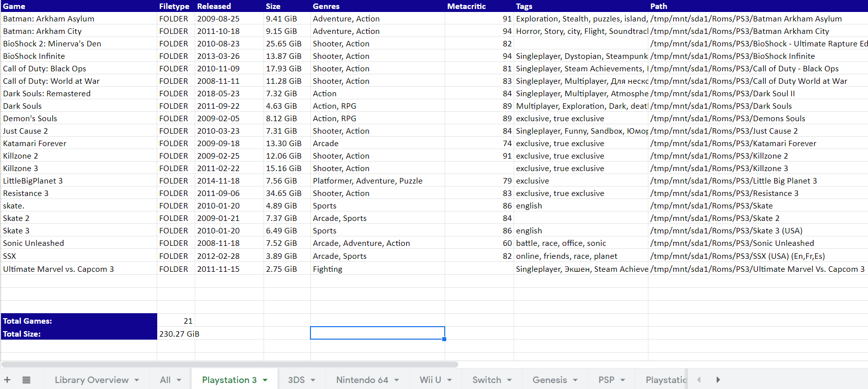Select the Path header cell
Viewport: 868px width, 389px height.
click(x=758, y=6)
